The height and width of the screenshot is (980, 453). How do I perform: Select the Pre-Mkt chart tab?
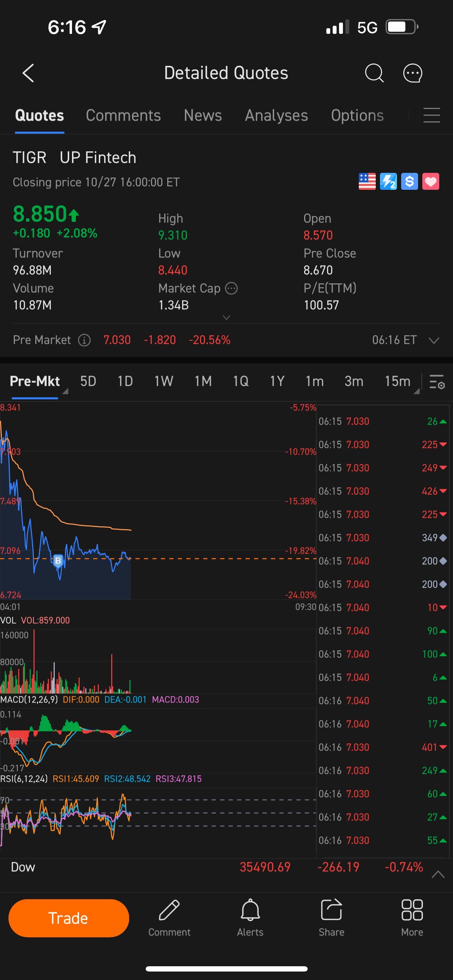(35, 381)
